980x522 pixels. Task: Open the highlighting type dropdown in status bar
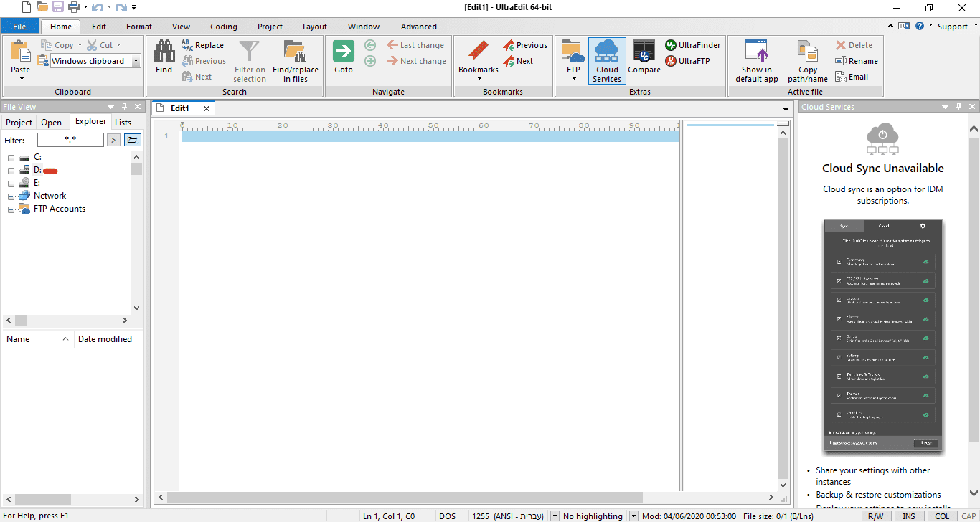point(633,516)
